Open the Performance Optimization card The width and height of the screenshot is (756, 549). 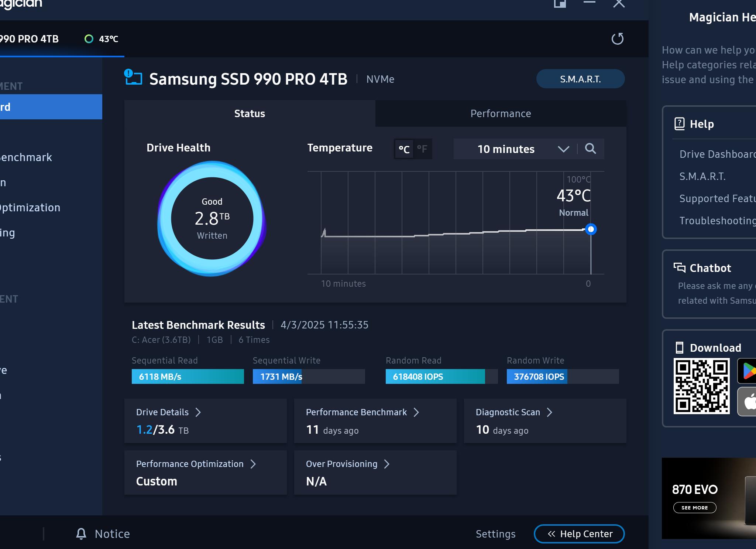pos(206,473)
